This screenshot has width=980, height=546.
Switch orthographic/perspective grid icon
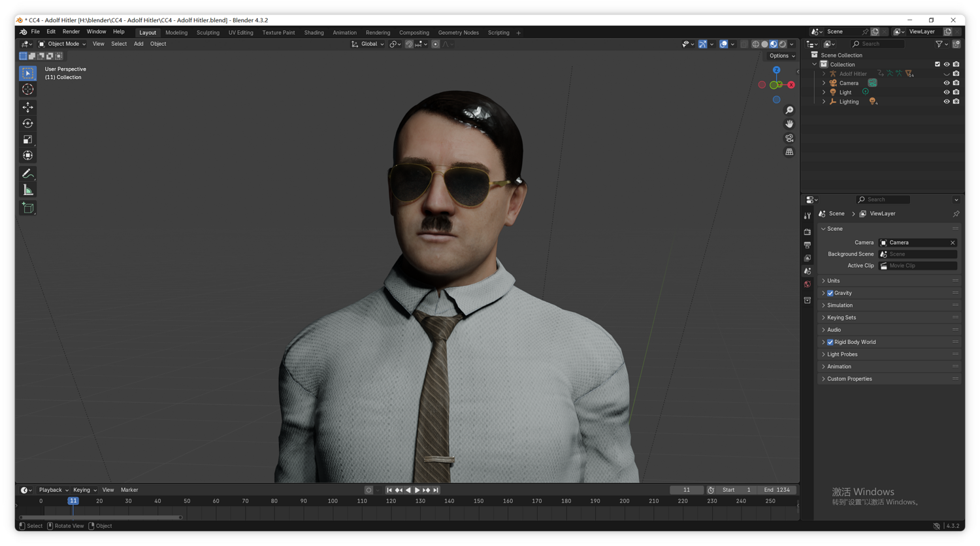tap(789, 152)
